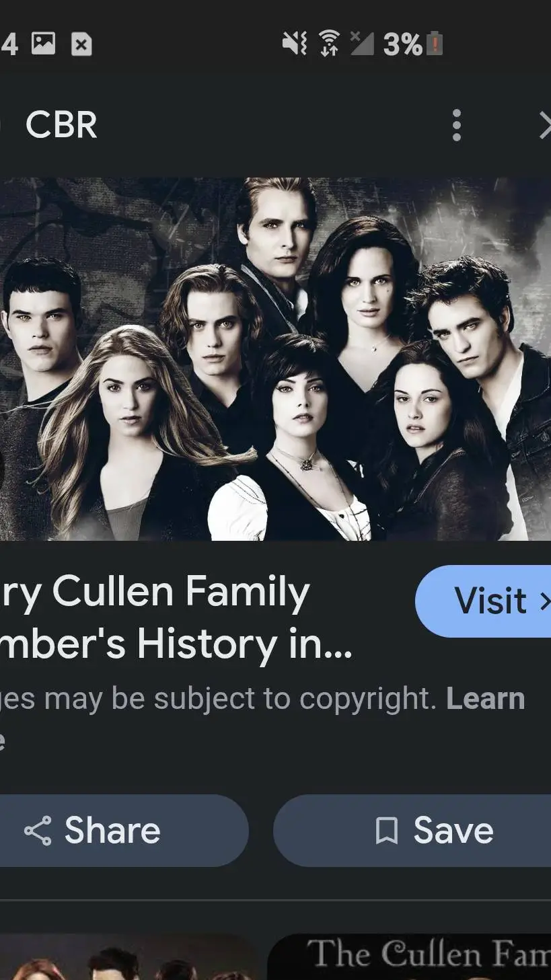Click the Visit button
The width and height of the screenshot is (551, 980).
pyautogui.click(x=483, y=601)
